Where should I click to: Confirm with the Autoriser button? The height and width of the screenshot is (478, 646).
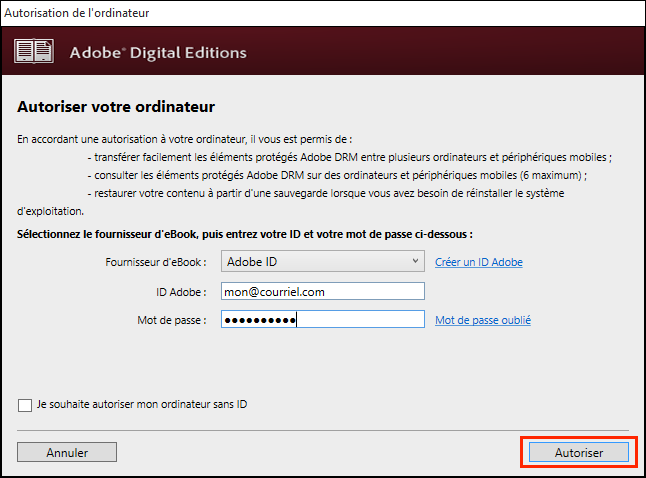coord(579,453)
